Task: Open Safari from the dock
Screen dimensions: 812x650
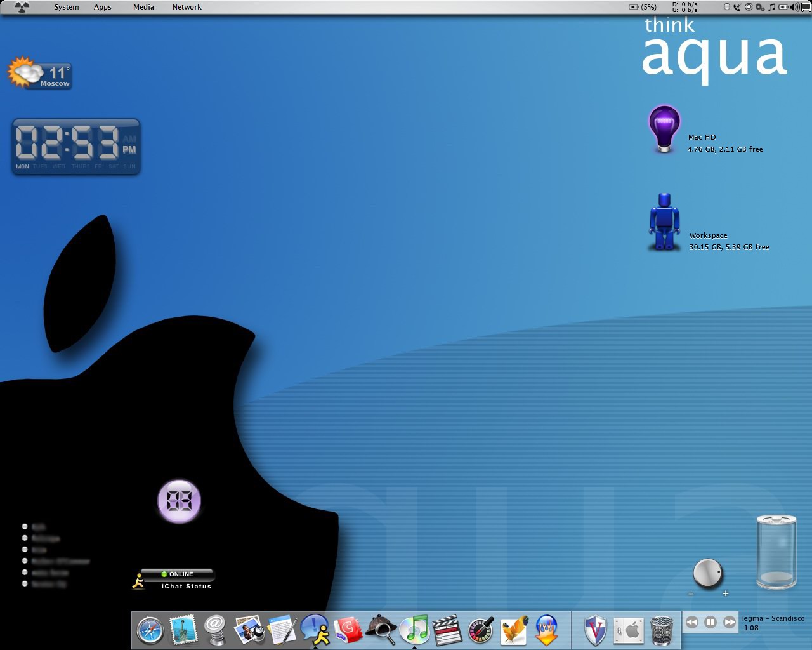Action: [x=150, y=631]
